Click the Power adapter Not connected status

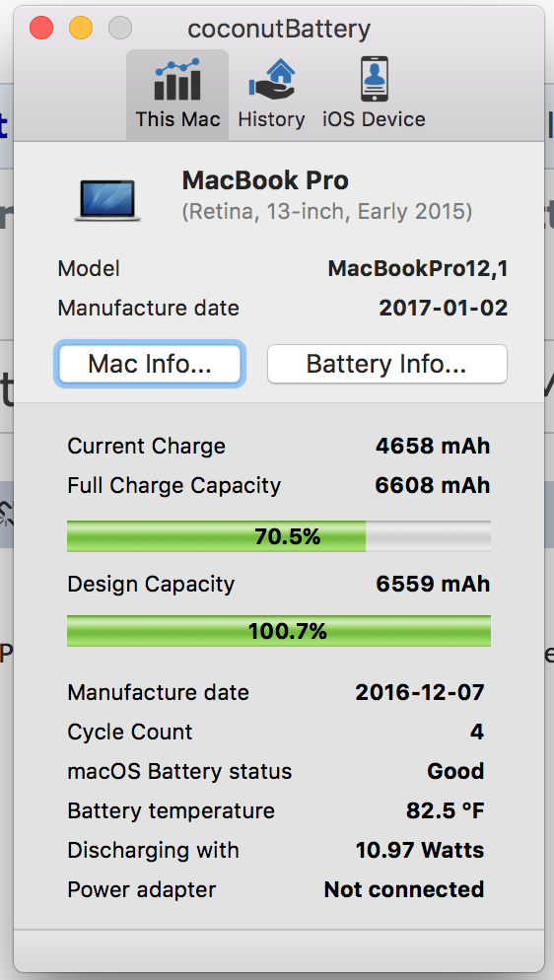coord(404,889)
